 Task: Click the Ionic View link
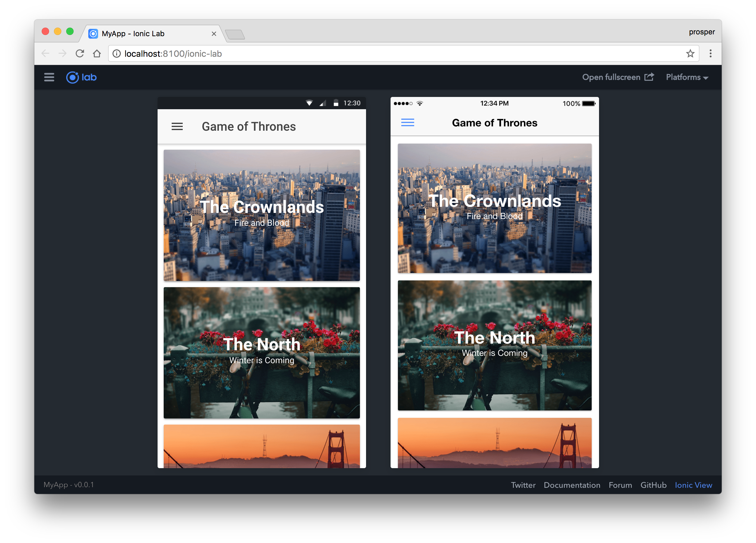[693, 485]
